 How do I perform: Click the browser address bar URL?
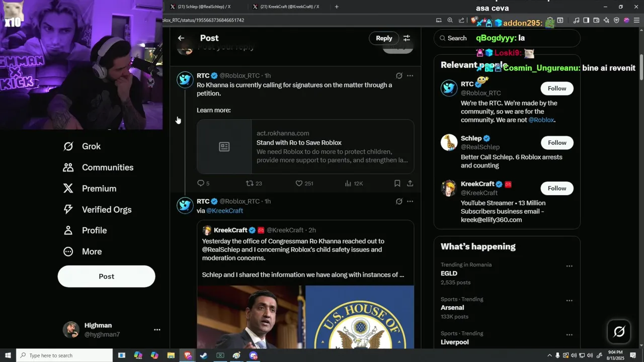(203, 21)
